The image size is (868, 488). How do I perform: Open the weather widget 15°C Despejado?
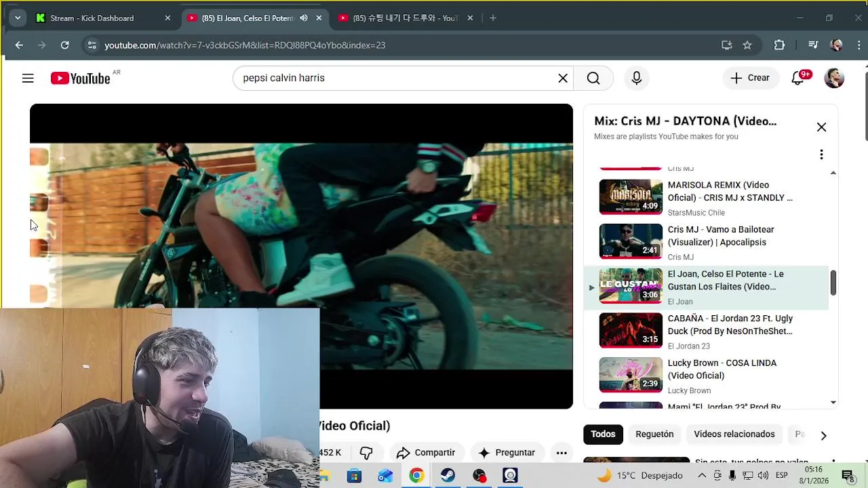639,476
